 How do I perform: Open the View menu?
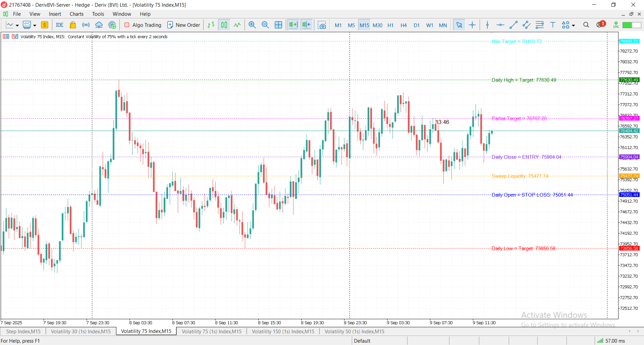point(35,14)
